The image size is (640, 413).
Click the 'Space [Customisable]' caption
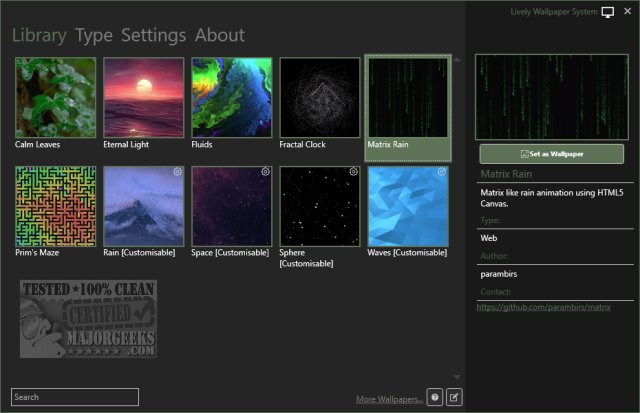click(230, 253)
